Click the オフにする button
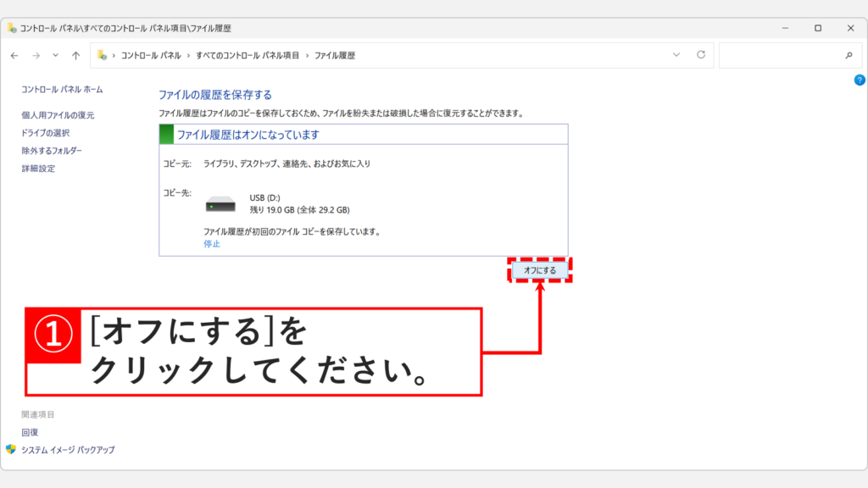This screenshot has height=488, width=868. [x=540, y=270]
